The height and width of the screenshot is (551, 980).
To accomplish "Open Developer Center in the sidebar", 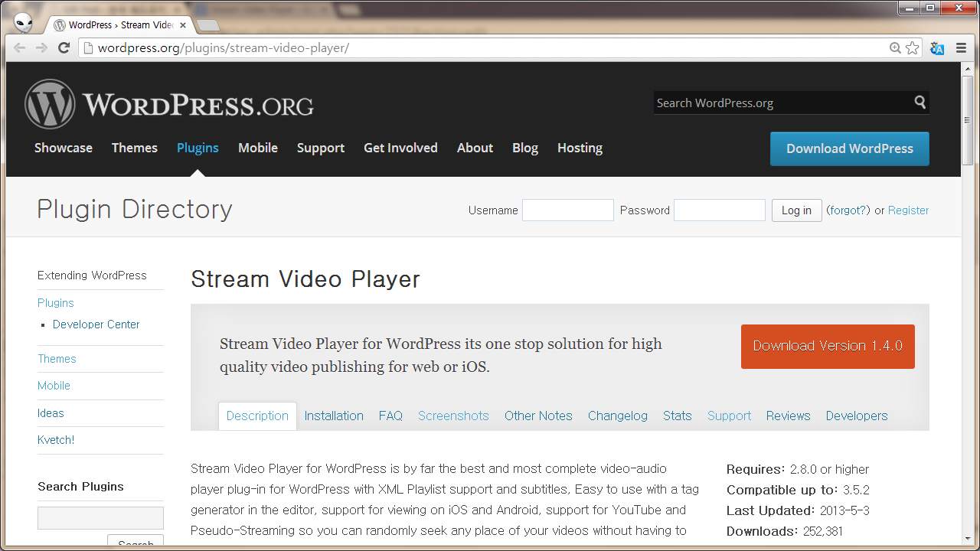I will click(96, 324).
